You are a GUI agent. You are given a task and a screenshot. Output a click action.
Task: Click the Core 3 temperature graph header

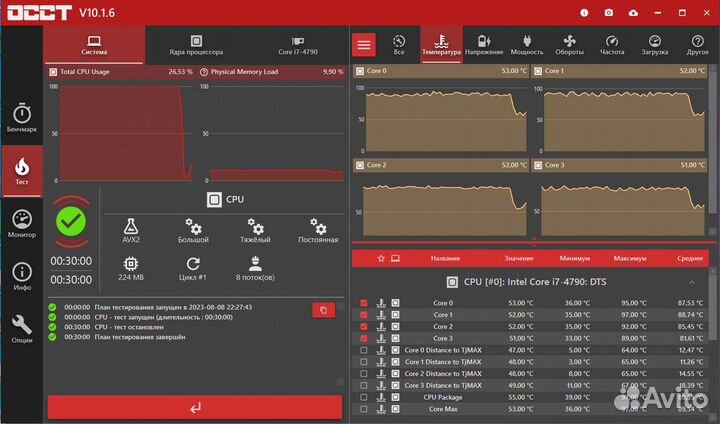[619, 165]
